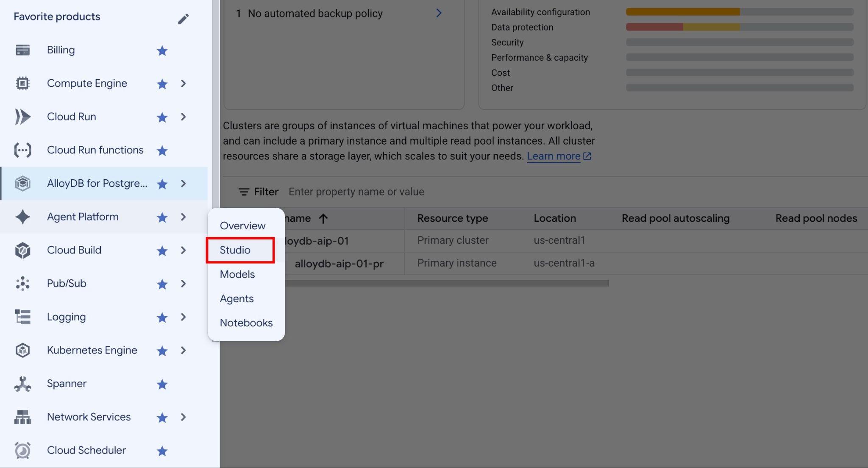Select Overview in the Agent Platform submenu
Image resolution: width=868 pixels, height=468 pixels.
(242, 226)
